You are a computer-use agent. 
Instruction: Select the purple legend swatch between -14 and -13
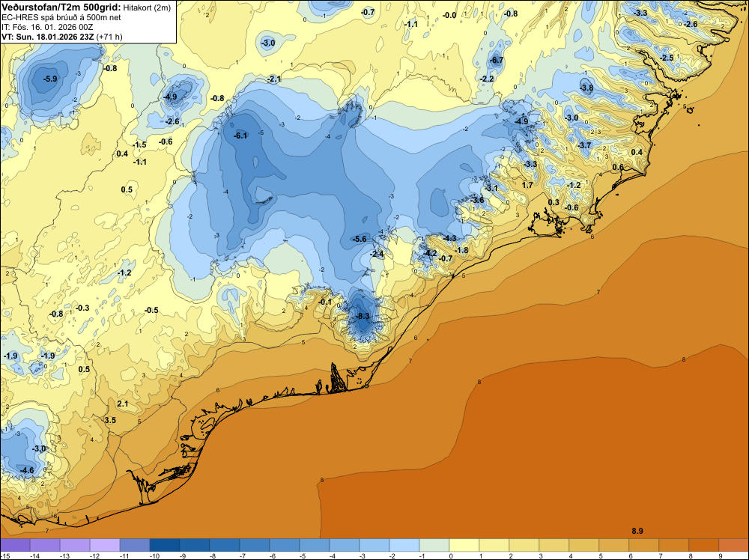pos(45,545)
